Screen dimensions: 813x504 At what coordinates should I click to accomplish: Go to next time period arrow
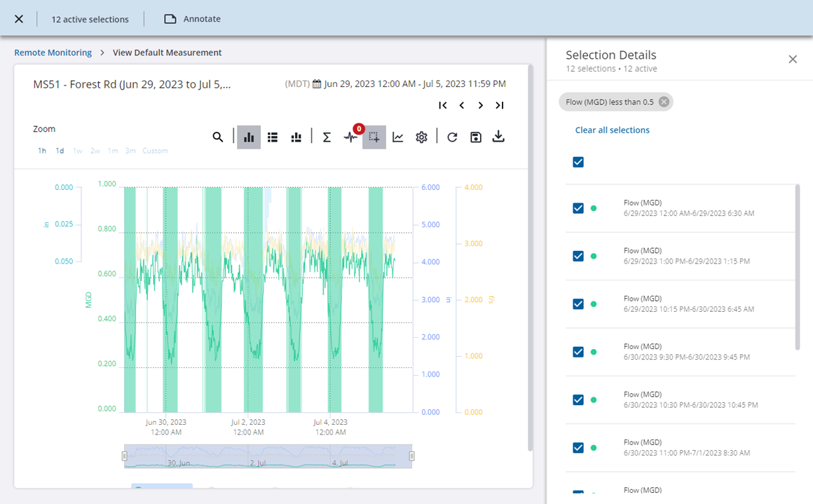click(481, 105)
